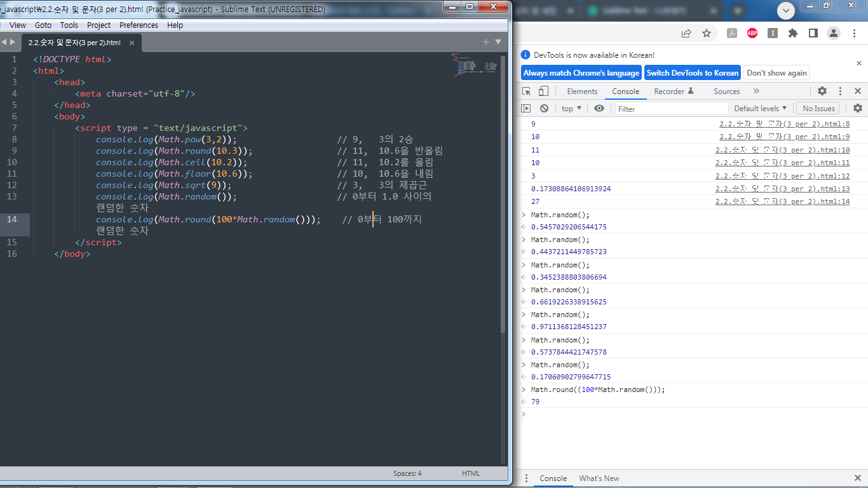
Task: Open the AdBlock Plus extension icon
Action: (752, 33)
